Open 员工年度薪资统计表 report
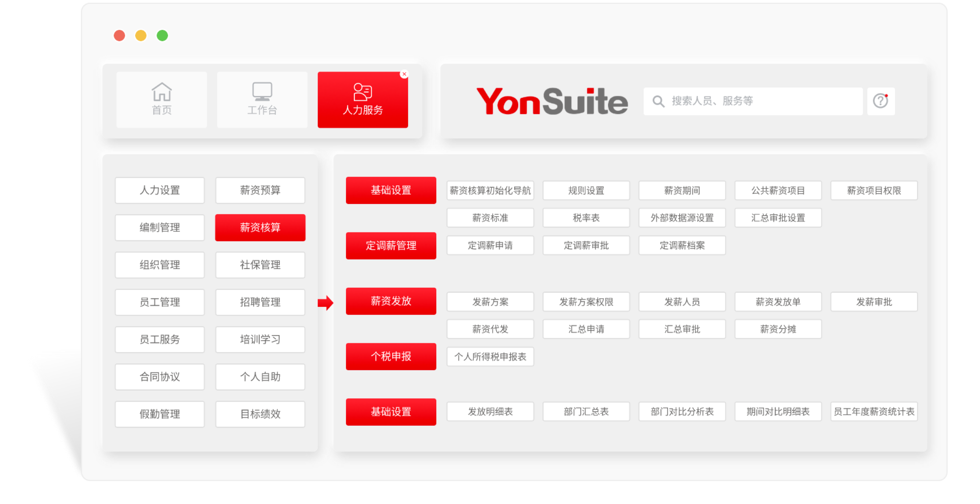Viewport: 980px width, 504px height. (874, 411)
